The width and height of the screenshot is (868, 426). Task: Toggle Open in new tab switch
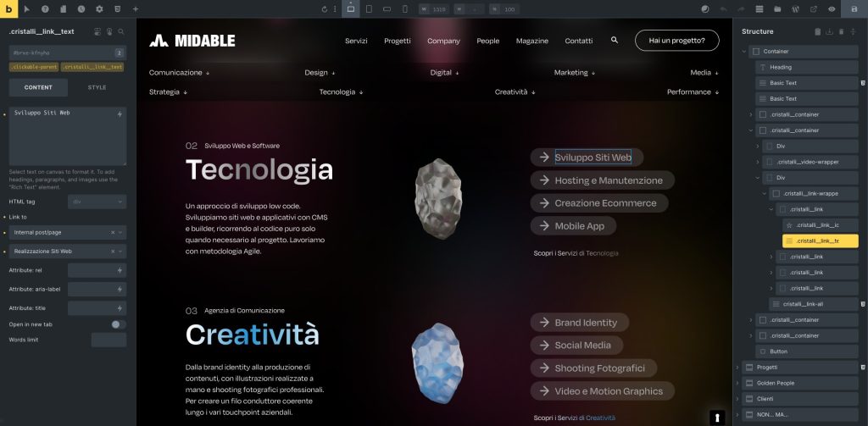[118, 324]
